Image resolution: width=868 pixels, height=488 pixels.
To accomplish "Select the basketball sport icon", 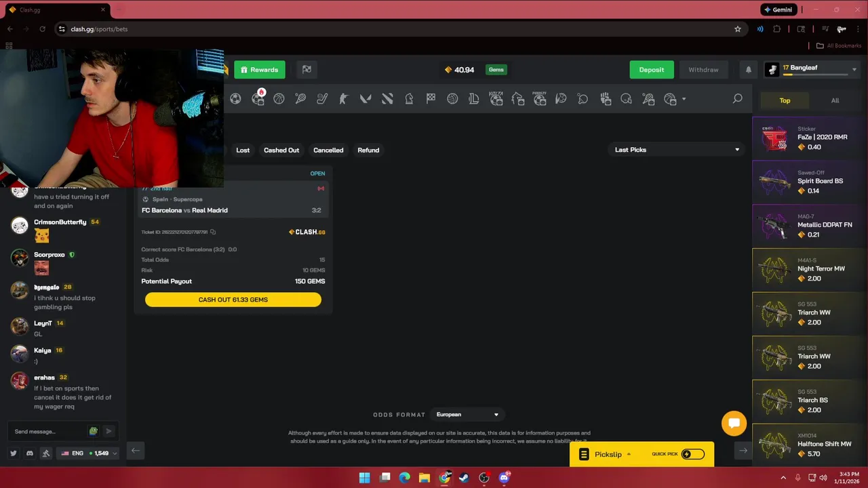I will [x=279, y=99].
